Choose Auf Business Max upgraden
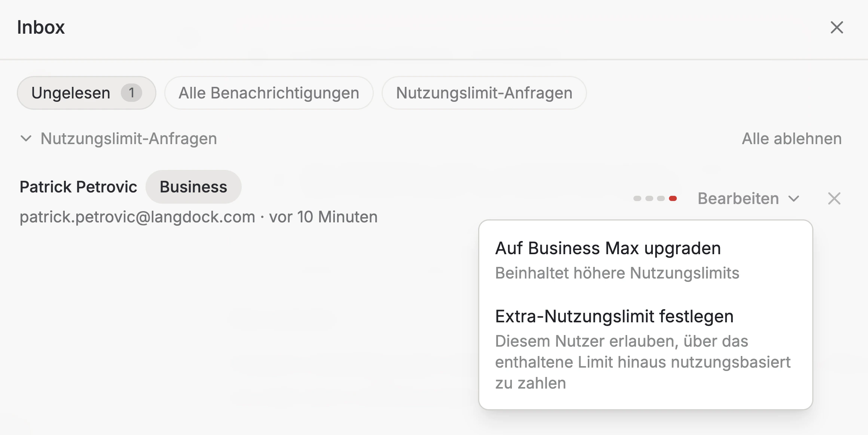This screenshot has height=435, width=868. tap(607, 248)
